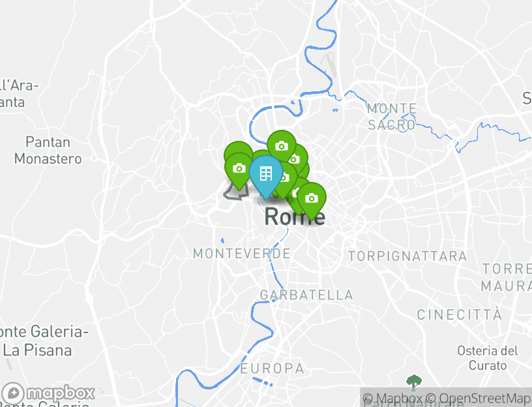Click the Mapbox logo
The width and height of the screenshot is (532, 407).
pos(48,394)
